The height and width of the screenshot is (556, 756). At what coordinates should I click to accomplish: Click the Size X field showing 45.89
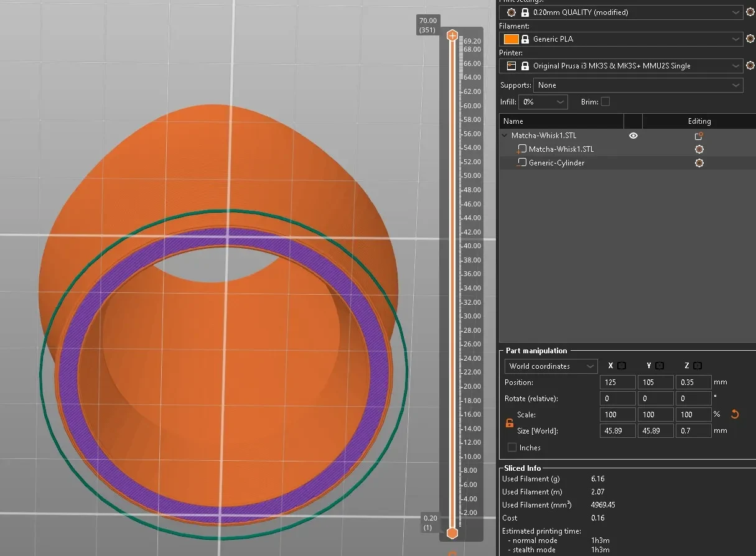(x=618, y=430)
